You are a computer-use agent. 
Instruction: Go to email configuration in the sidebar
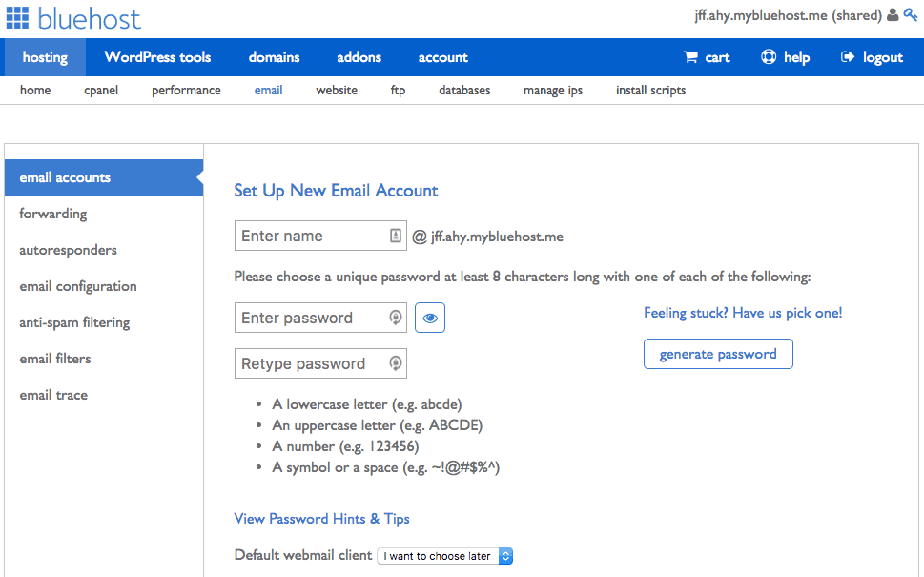pyautogui.click(x=78, y=286)
